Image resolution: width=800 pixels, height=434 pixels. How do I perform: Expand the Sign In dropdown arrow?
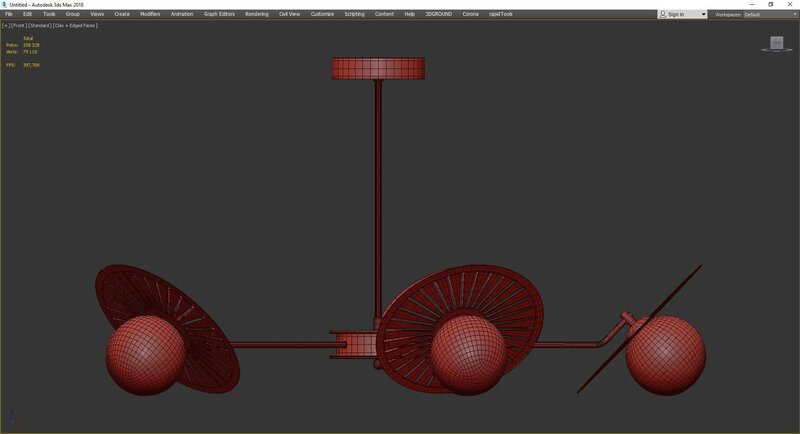(703, 14)
